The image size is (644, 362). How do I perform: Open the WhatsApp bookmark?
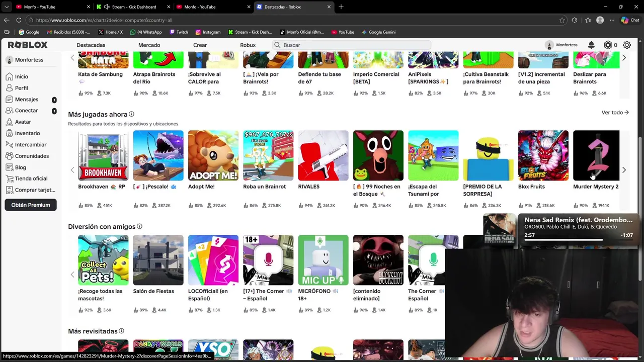click(146, 32)
